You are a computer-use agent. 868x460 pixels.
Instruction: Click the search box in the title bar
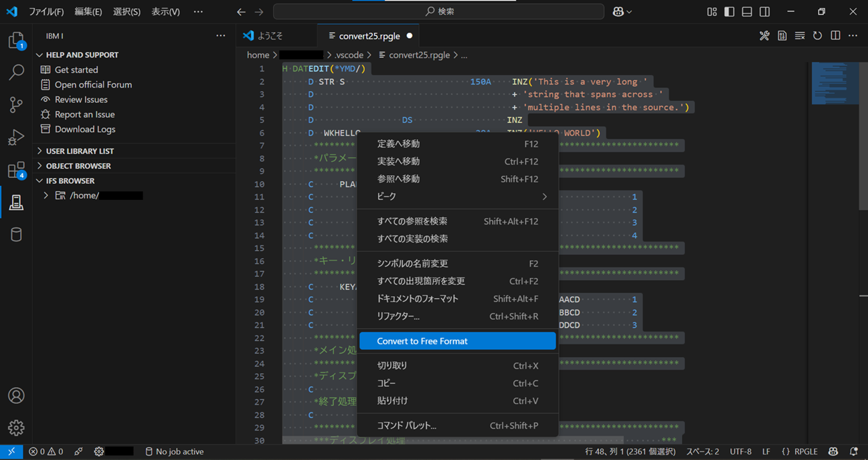tap(439, 11)
